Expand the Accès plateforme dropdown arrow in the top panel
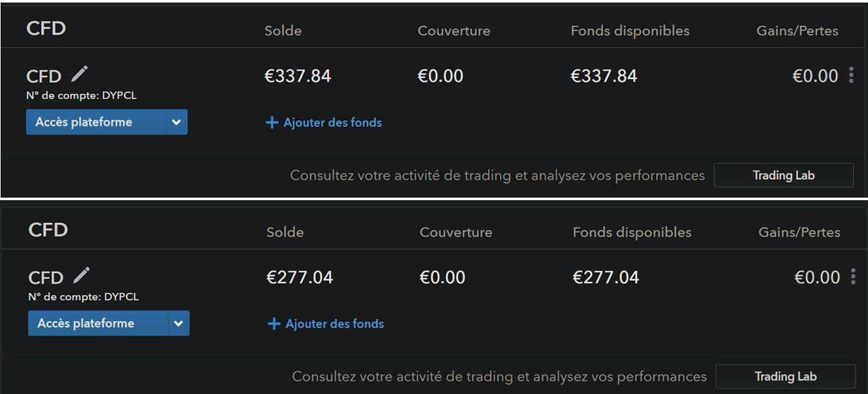The image size is (868, 394). coord(177,122)
